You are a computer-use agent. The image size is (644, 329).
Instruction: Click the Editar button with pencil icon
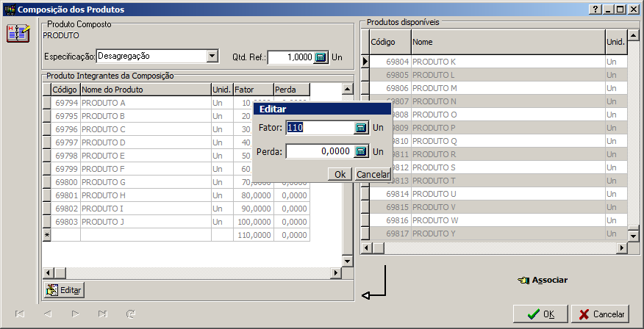pyautogui.click(x=63, y=290)
